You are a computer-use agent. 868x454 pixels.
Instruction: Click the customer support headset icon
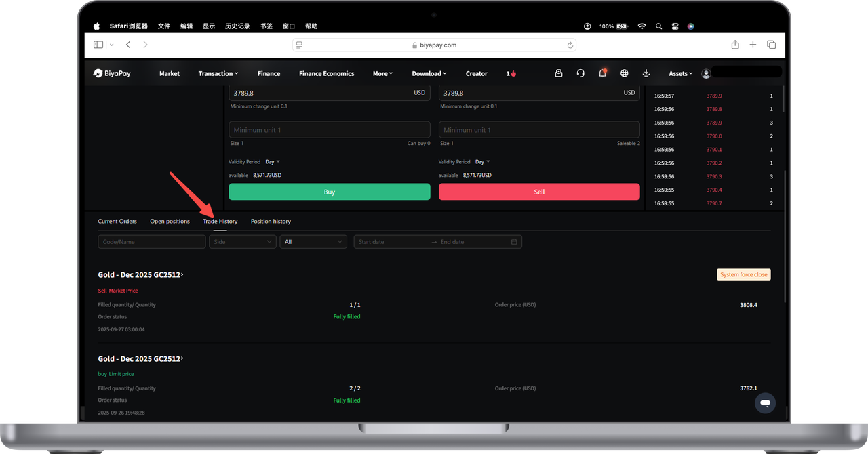tap(580, 73)
